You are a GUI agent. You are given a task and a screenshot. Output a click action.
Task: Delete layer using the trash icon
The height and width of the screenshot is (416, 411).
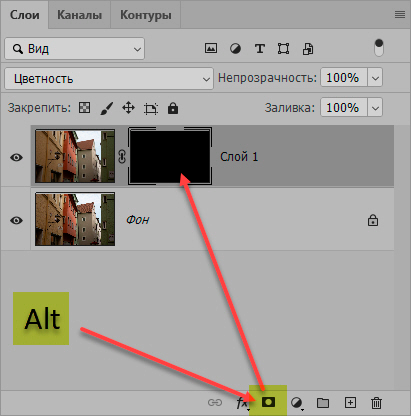click(x=376, y=403)
